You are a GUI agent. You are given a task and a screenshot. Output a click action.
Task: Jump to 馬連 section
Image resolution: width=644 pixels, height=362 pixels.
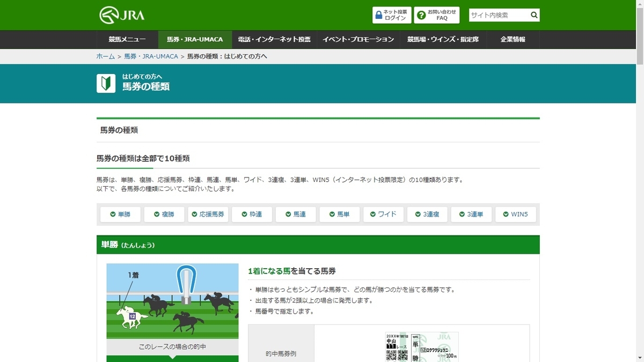point(296,215)
